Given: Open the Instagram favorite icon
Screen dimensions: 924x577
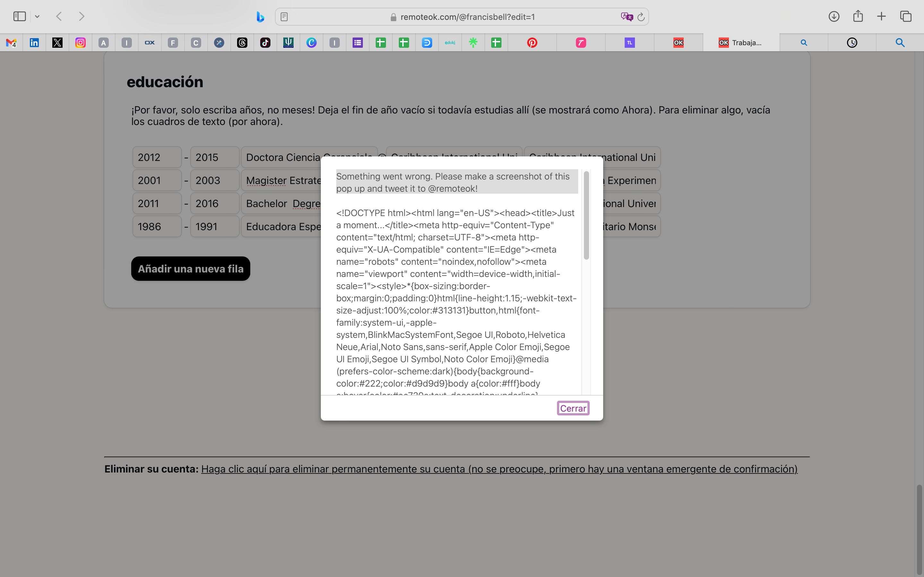Looking at the screenshot, I should [x=80, y=43].
